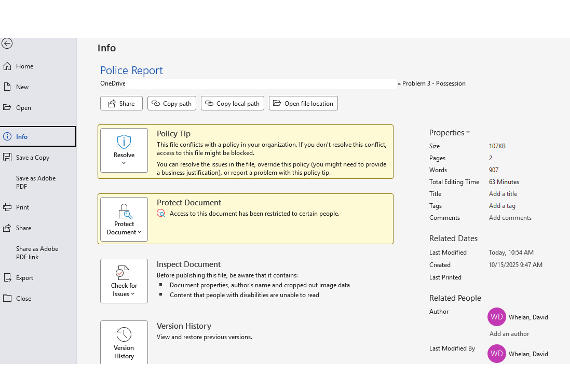Click the Policy Tip heading

point(173,134)
